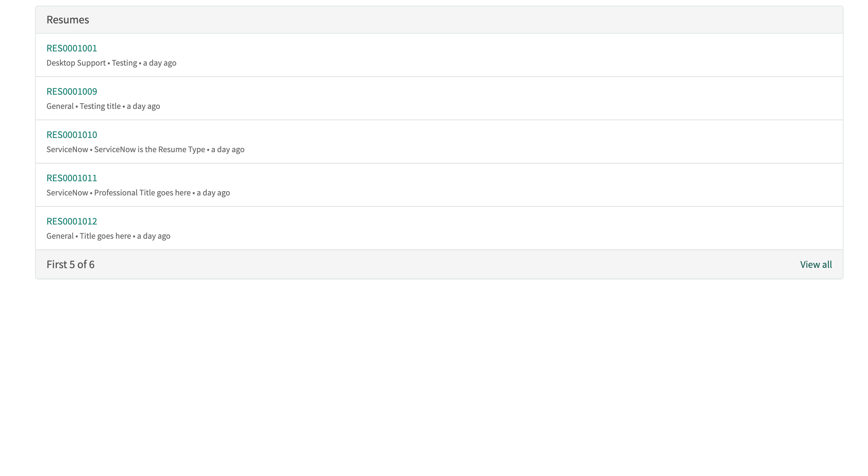Screen dimensions: 868x476
Task: Open resume RES0001001
Action: (72, 48)
